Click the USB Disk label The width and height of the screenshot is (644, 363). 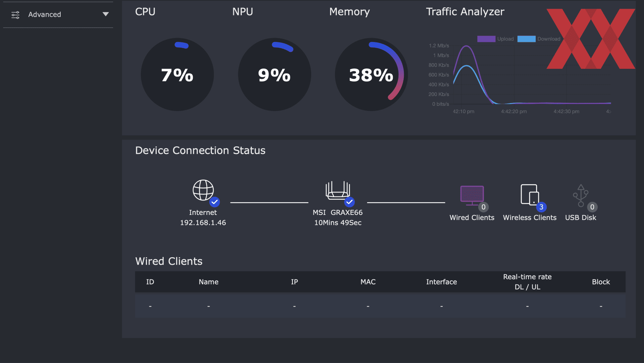pos(581,218)
